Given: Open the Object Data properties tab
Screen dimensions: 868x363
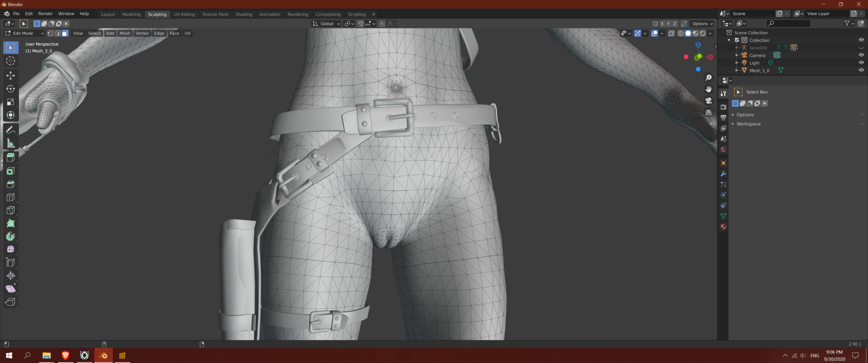Looking at the screenshot, I should [x=723, y=216].
